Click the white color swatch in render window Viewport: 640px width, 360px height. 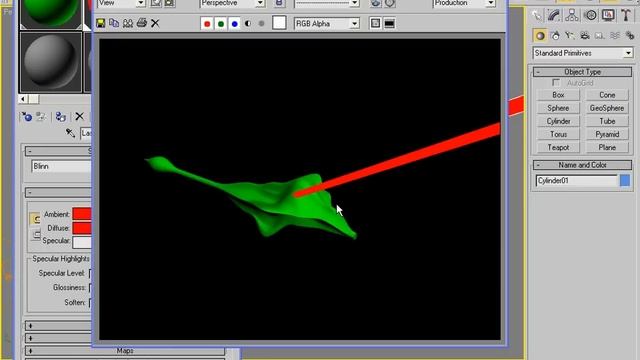[279, 23]
